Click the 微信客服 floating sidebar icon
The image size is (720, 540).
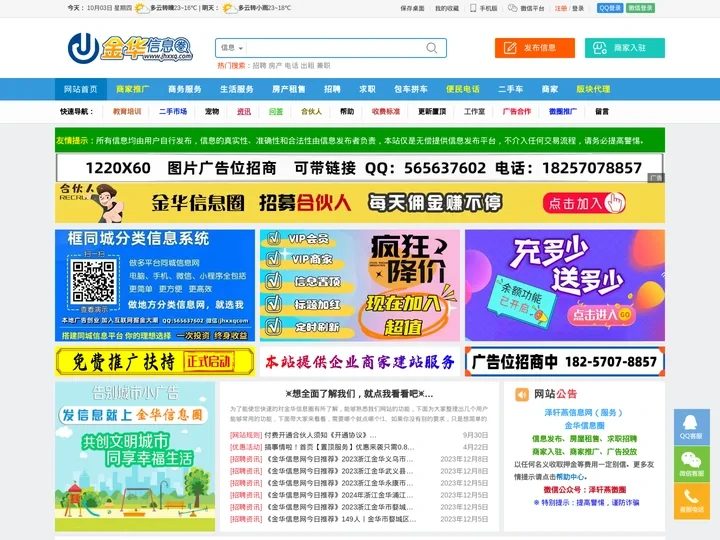(x=692, y=464)
